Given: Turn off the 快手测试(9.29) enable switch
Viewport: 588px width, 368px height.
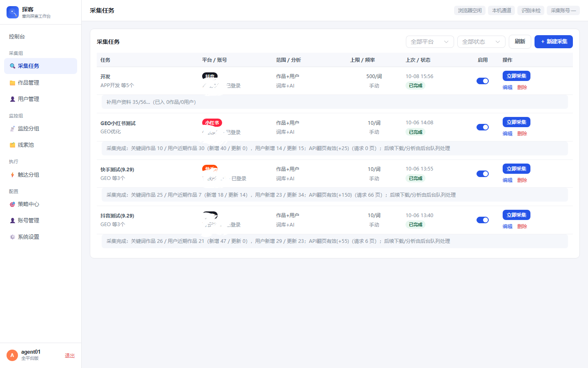Looking at the screenshot, I should coord(483,174).
